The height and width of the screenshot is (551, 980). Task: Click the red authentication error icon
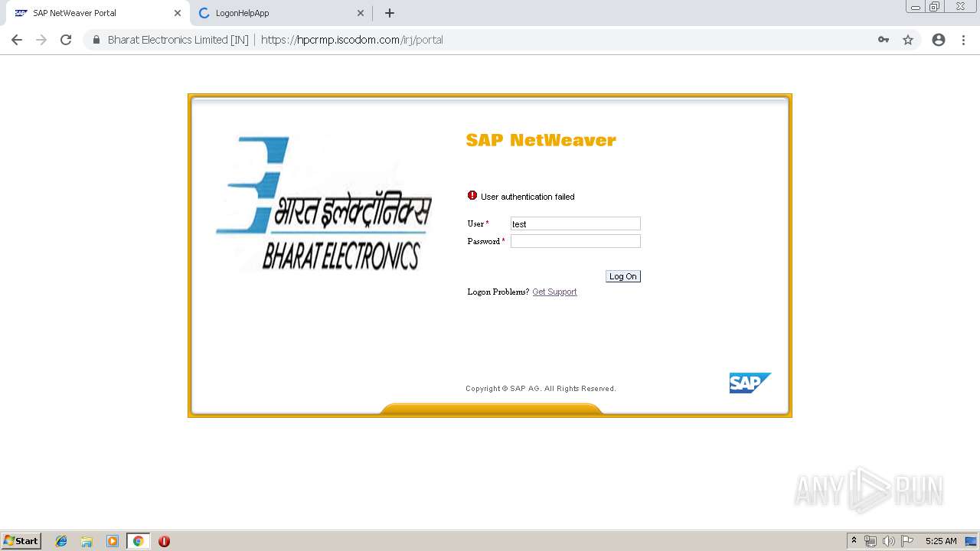point(472,196)
